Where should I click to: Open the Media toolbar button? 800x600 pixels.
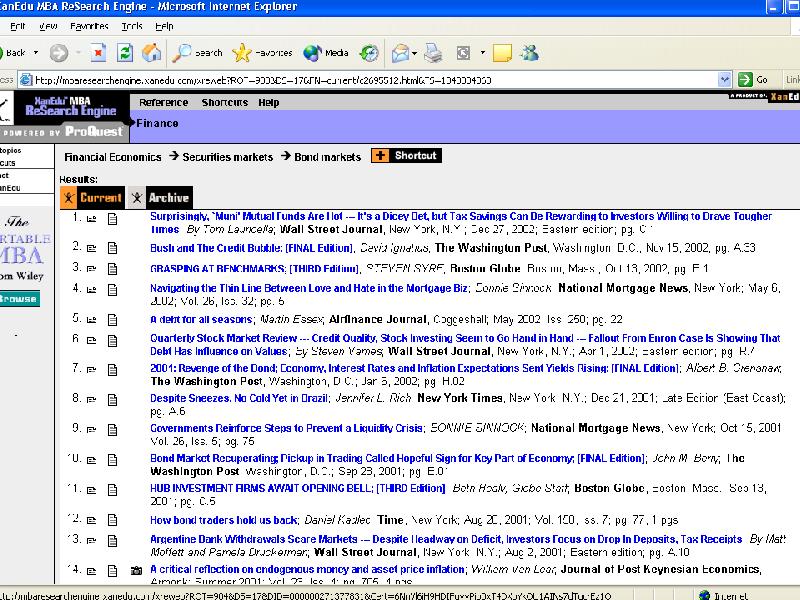(326, 53)
